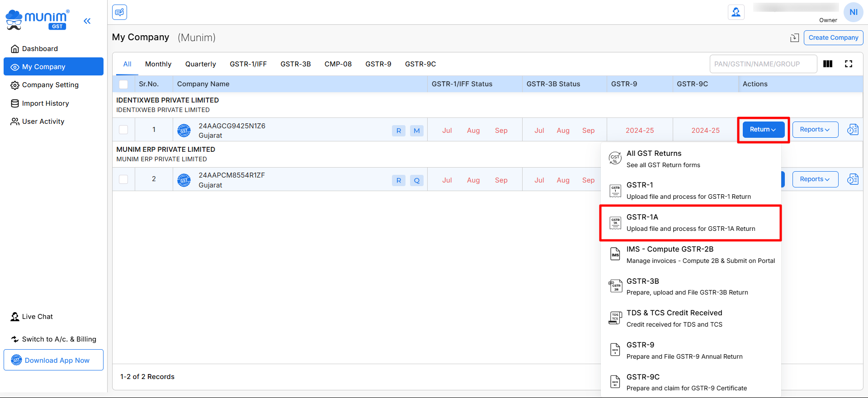Open the GSTR-9C tab
This screenshot has height=398, width=868.
[x=420, y=64]
